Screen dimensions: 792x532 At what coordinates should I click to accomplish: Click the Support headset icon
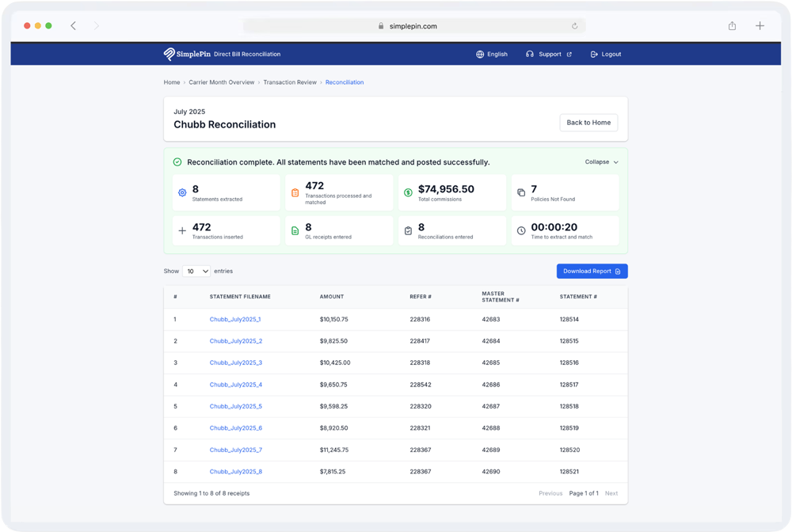click(529, 55)
